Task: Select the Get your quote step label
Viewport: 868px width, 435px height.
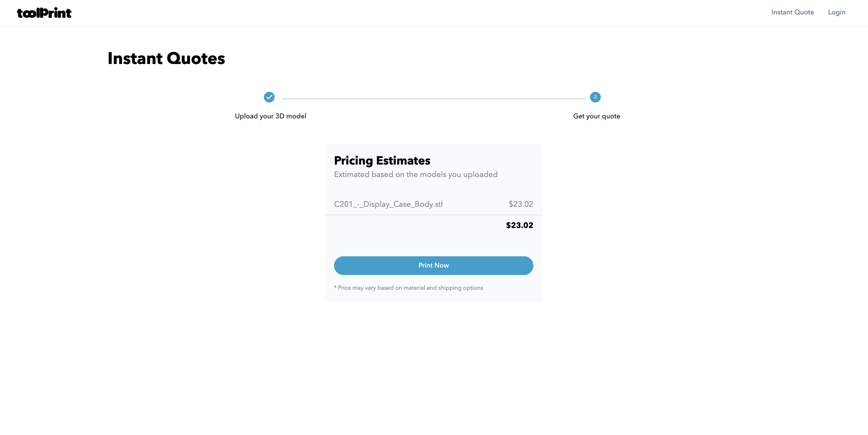Action: 597,116
